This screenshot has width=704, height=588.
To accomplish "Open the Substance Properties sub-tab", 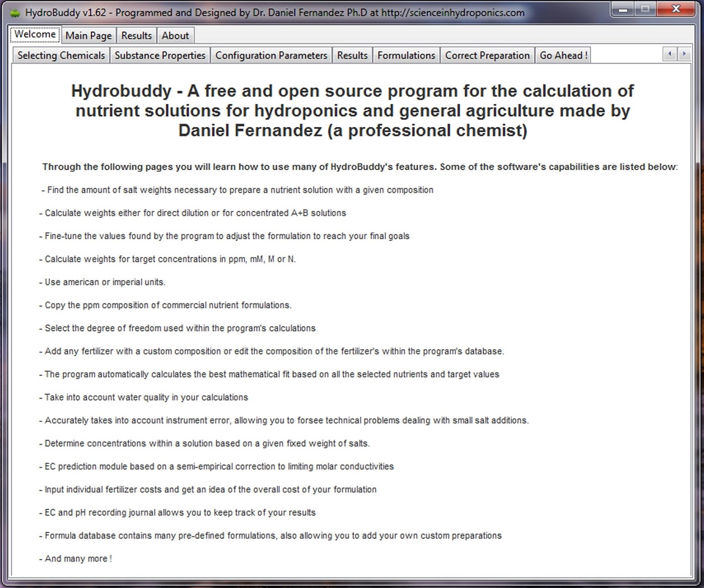I will 160,55.
